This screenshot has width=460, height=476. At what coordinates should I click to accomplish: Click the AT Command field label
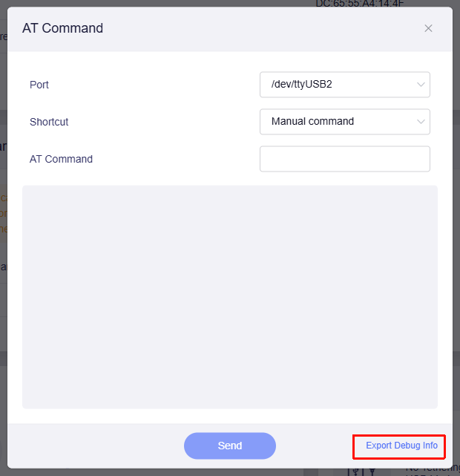point(61,159)
